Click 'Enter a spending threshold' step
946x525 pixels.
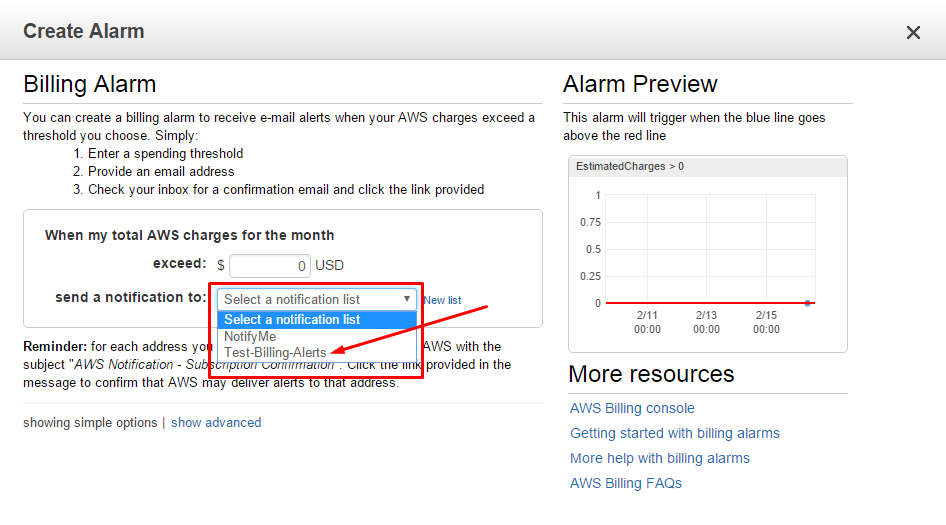(x=165, y=153)
